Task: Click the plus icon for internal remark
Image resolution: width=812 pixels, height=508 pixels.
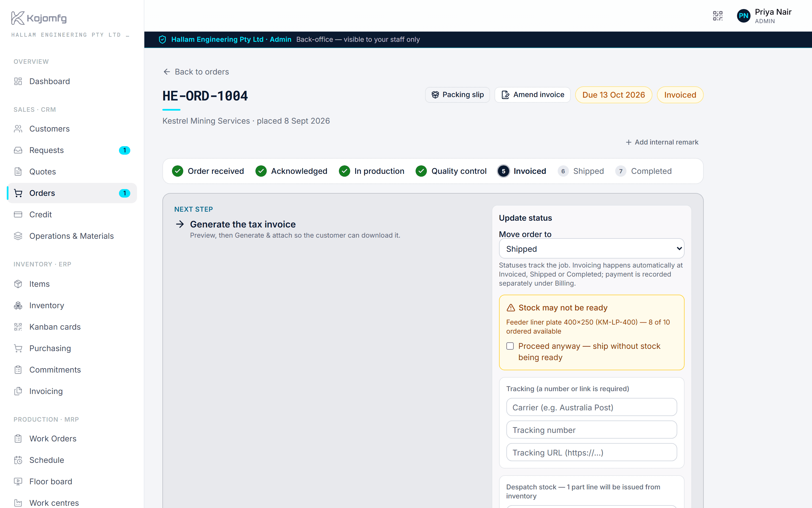Action: point(629,143)
